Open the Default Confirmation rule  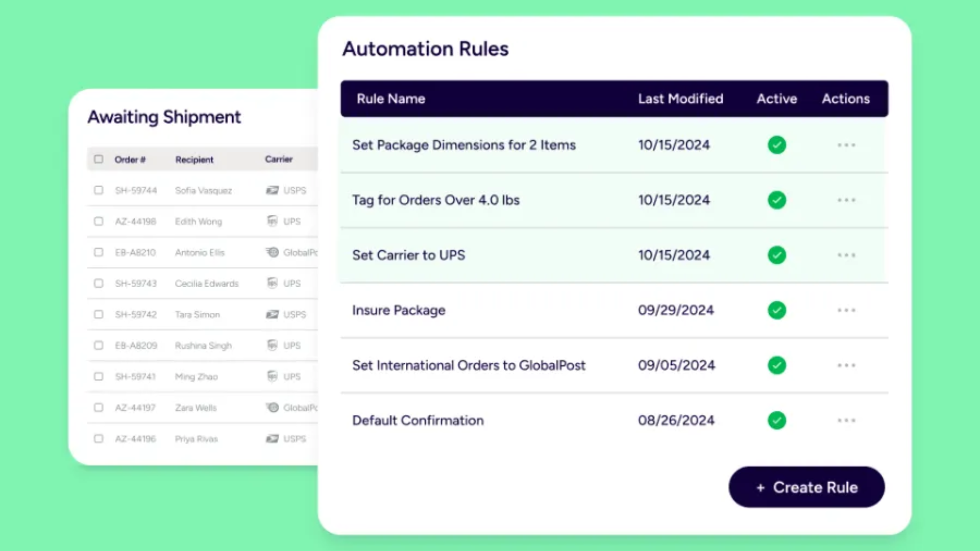pos(418,420)
